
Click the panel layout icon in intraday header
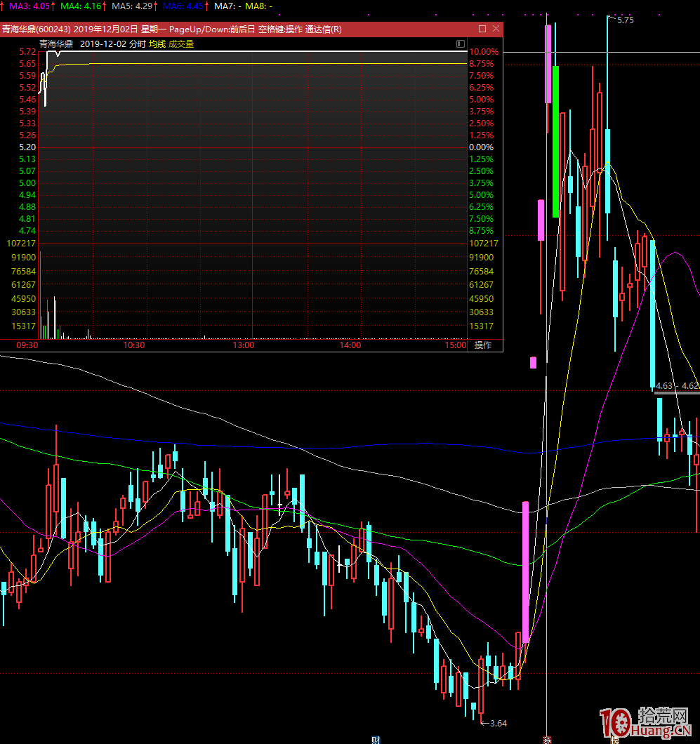point(461,44)
